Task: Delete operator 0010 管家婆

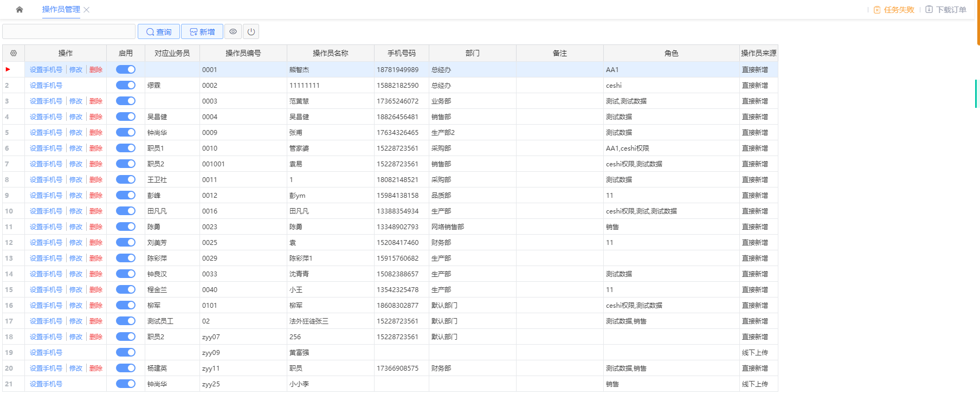Action: [96, 148]
